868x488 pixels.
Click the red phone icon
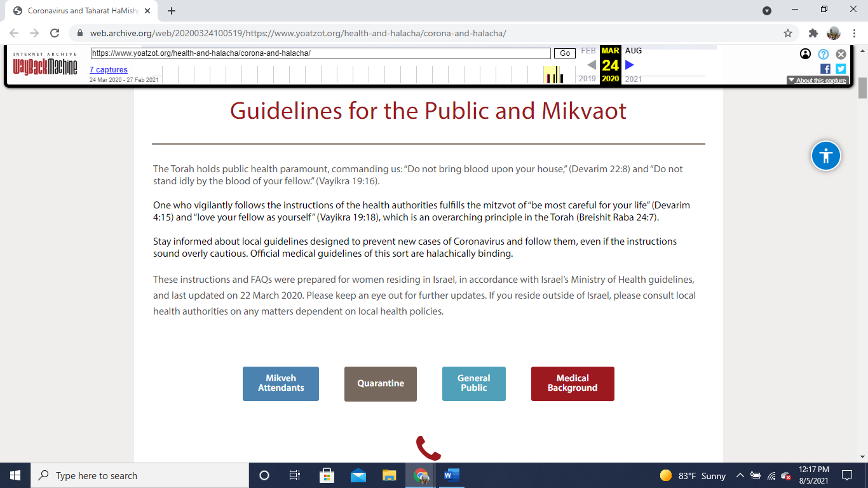pyautogui.click(x=428, y=448)
